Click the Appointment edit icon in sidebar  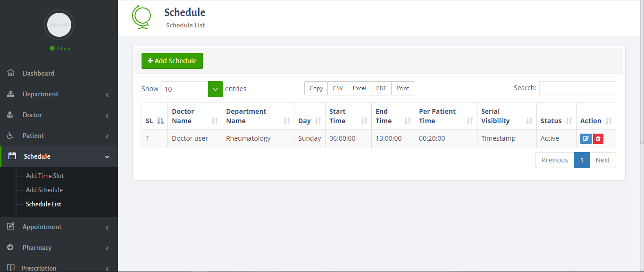[11, 227]
